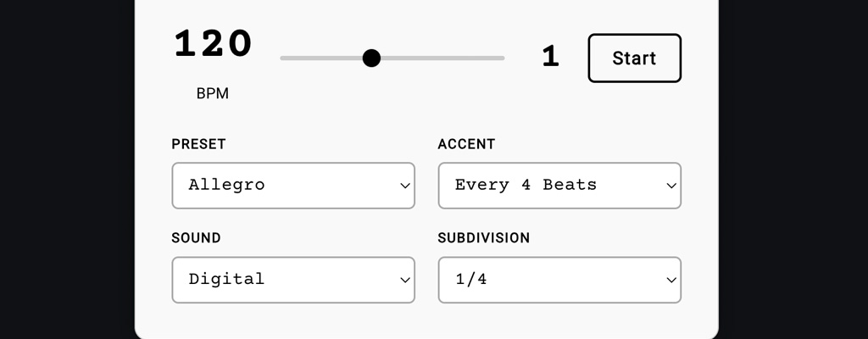Click the slider track right of the handle

coord(441,58)
